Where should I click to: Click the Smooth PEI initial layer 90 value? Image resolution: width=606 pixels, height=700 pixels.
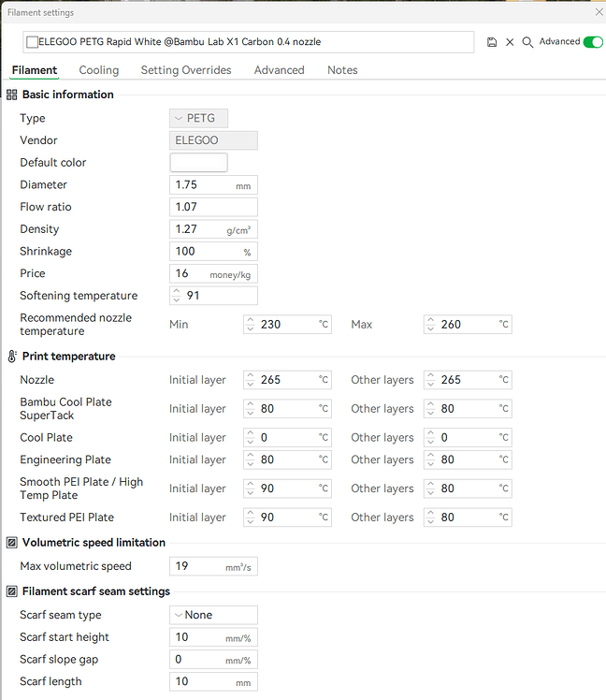click(267, 489)
